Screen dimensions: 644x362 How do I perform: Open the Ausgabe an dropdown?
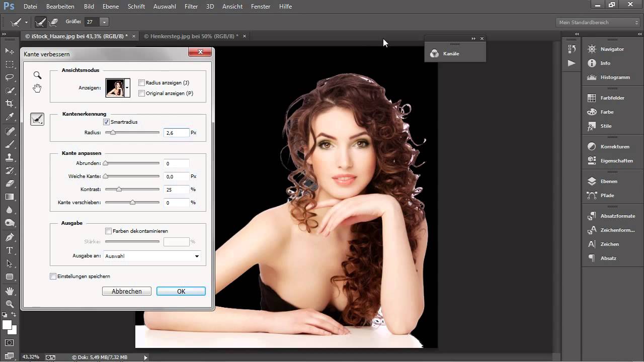(152, 256)
